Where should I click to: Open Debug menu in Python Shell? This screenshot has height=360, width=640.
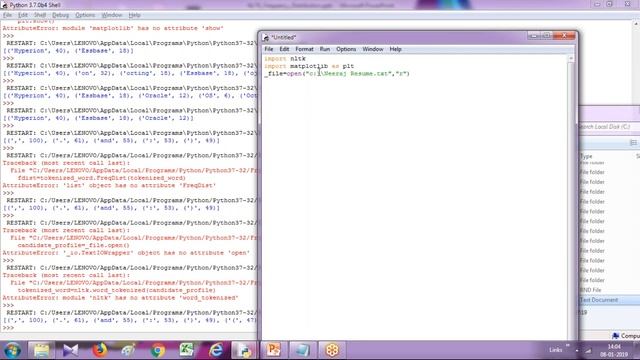(x=60, y=15)
